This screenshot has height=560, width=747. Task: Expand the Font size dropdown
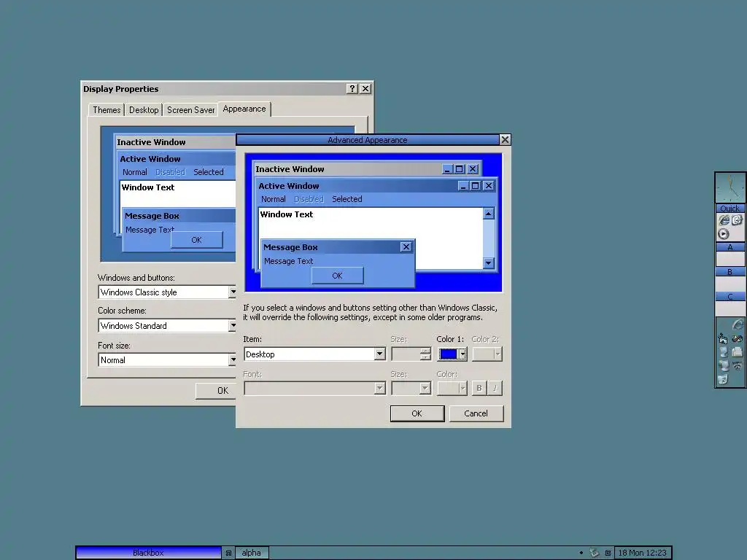(425, 389)
